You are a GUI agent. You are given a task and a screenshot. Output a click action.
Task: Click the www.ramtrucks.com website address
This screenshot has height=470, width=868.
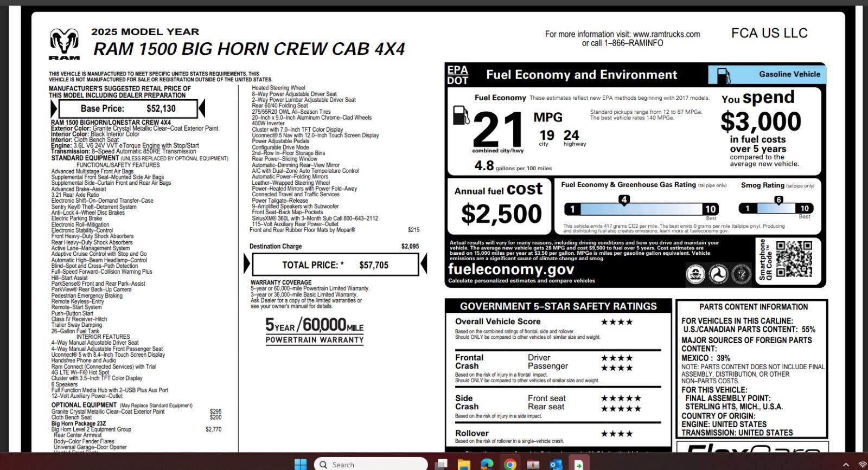(666, 34)
